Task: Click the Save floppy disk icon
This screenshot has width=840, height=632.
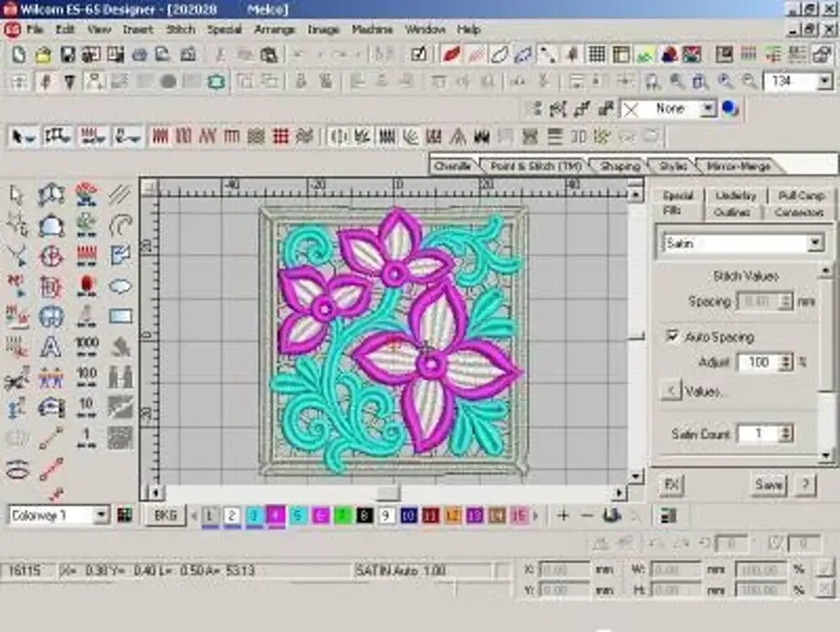Action: tap(67, 55)
